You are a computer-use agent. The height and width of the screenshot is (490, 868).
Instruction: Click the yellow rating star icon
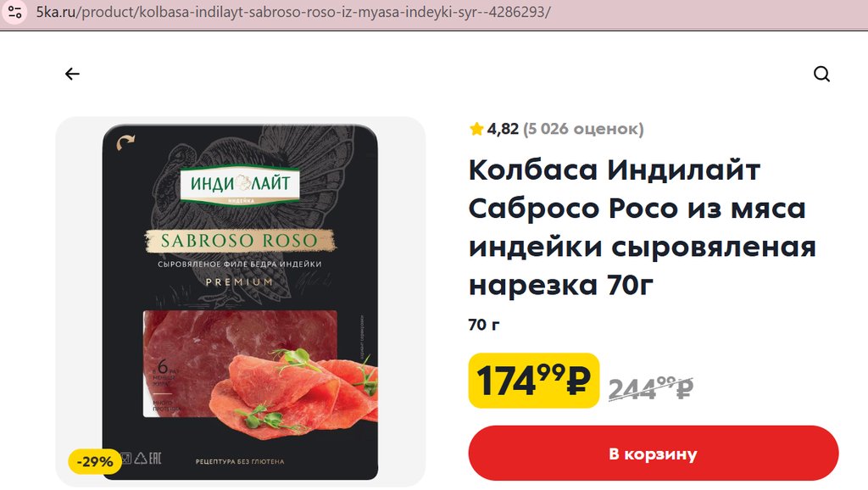coord(476,129)
